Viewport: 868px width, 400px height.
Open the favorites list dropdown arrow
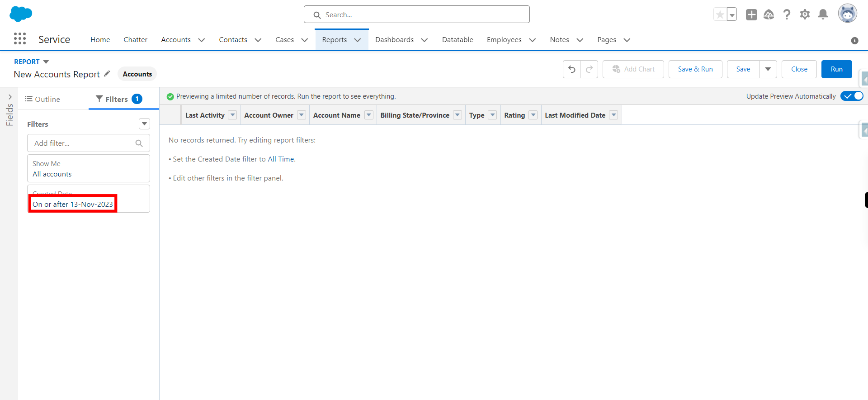point(732,14)
